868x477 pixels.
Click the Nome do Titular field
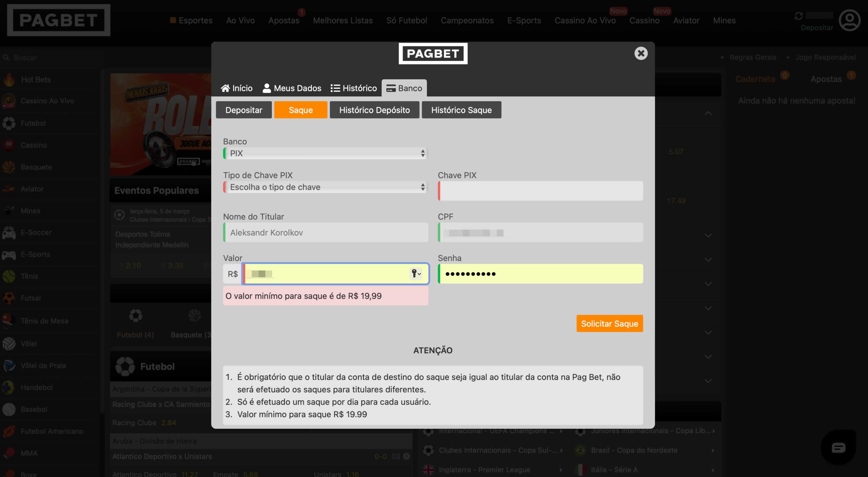pos(325,232)
